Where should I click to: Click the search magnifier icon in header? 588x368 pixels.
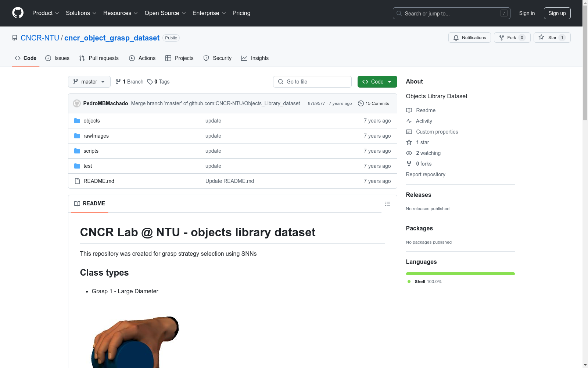[x=399, y=13]
